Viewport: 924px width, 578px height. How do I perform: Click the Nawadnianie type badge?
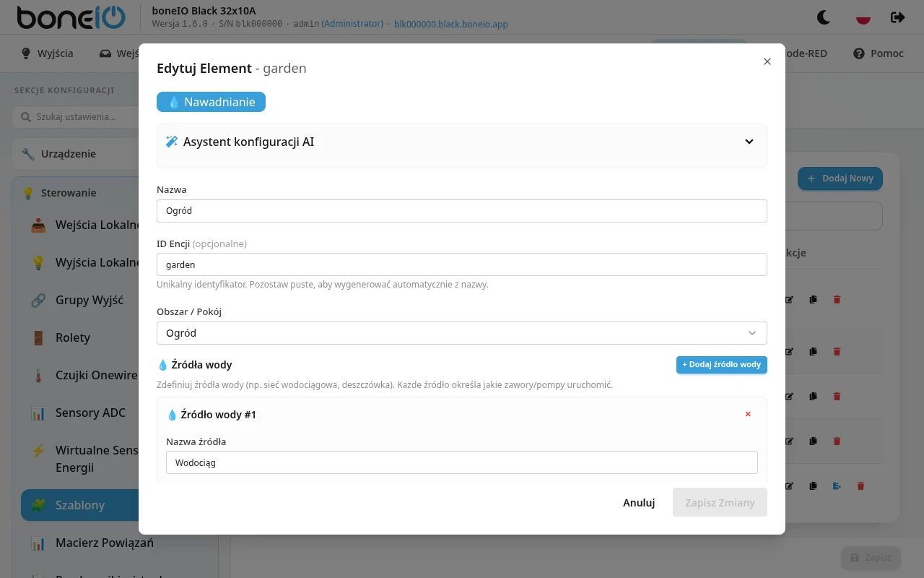(211, 102)
